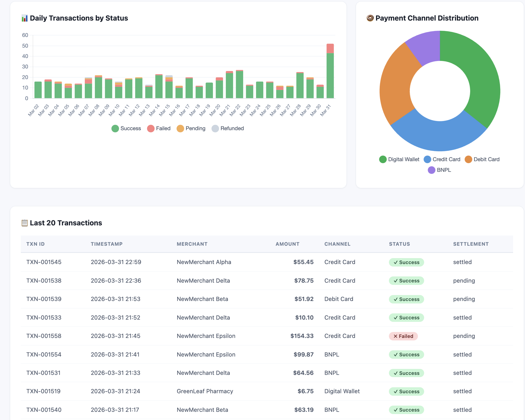Click the green Success legend dot
The width and height of the screenshot is (525, 420).
pyautogui.click(x=115, y=128)
